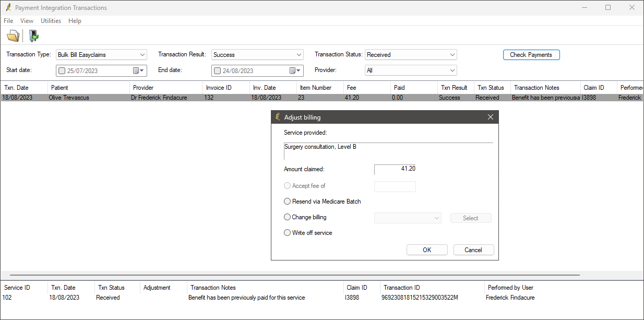Viewport: 644px width, 320px height.
Task: Open the Help menu
Action: [x=75, y=21]
